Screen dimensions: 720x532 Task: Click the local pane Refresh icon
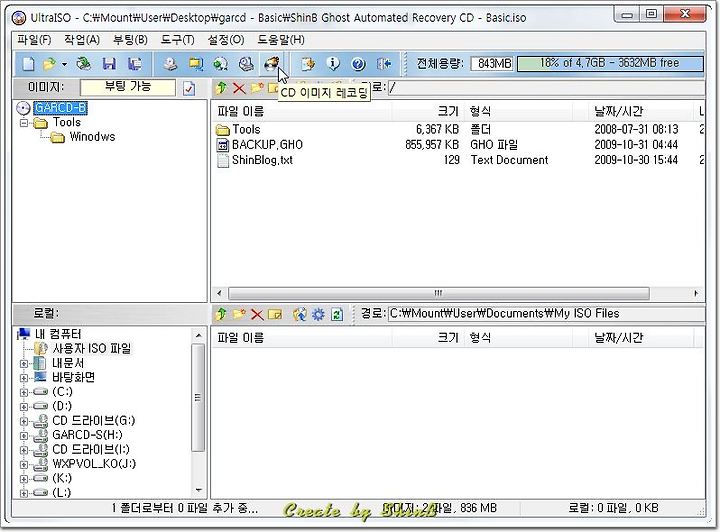pos(337,314)
